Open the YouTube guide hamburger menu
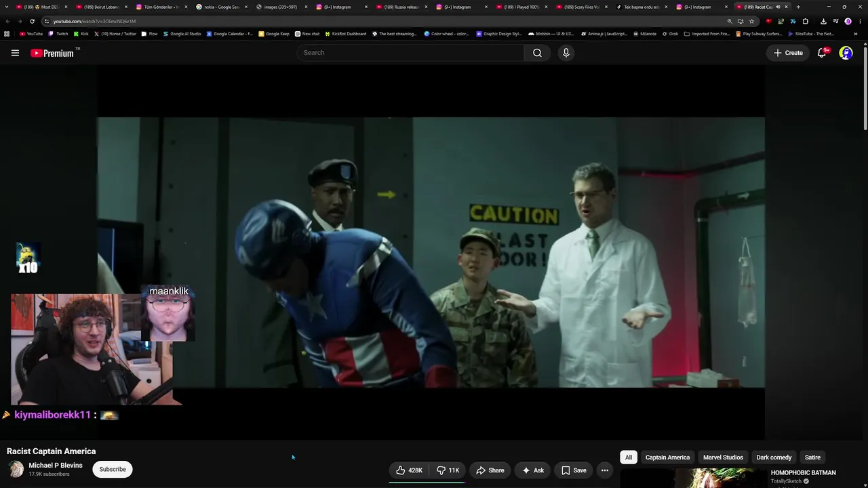 tap(15, 53)
